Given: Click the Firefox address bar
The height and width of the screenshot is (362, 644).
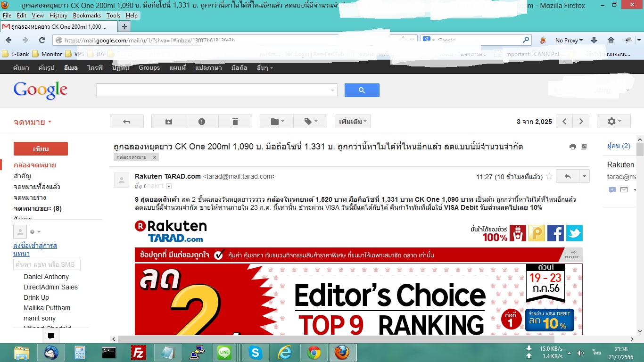Looking at the screenshot, I should tap(236, 40).
